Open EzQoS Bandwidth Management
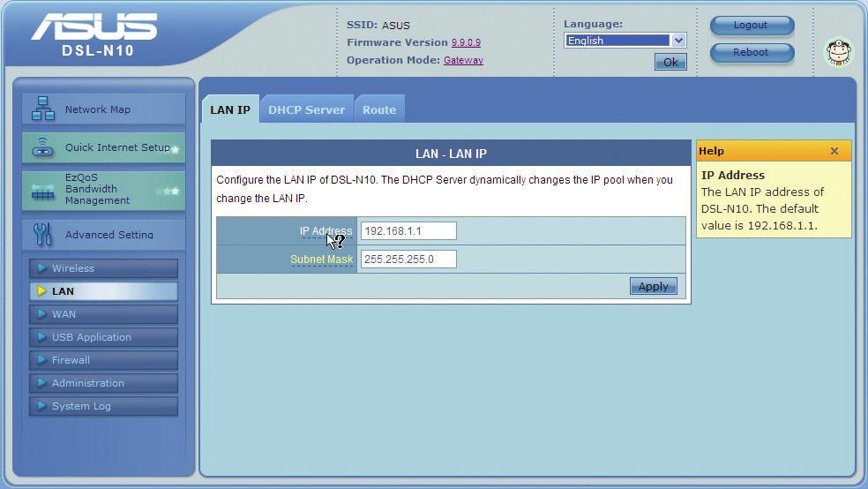This screenshot has width=868, height=489. coord(103,190)
